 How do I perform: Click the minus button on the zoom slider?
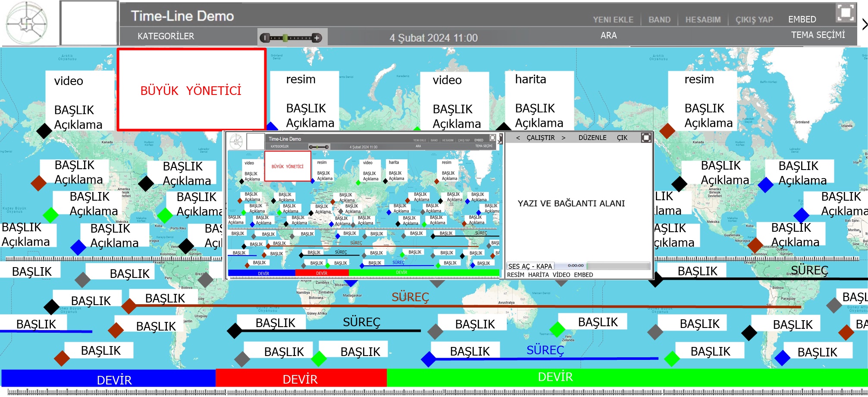pyautogui.click(x=265, y=38)
